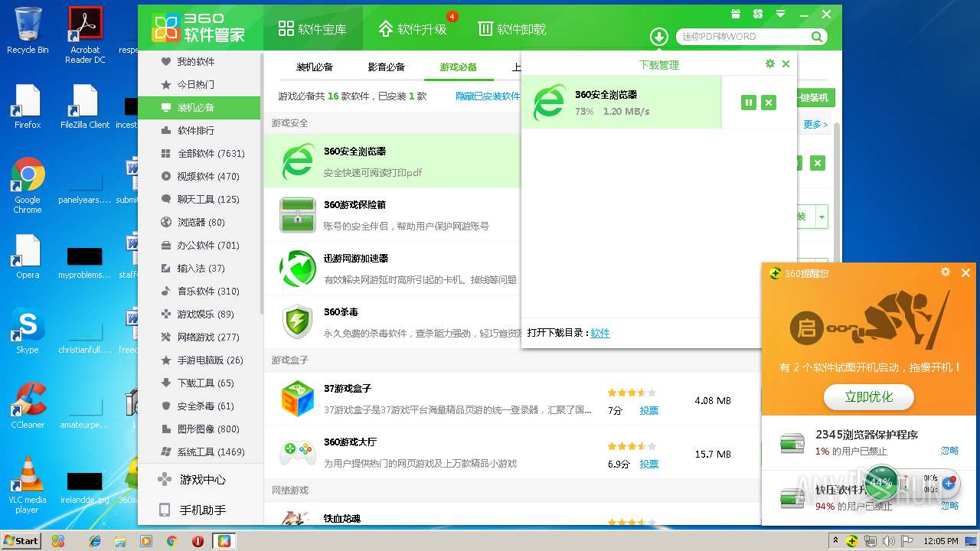Screen dimensions: 980x551
Task: Click the software list scrollbar
Action: 836,191
